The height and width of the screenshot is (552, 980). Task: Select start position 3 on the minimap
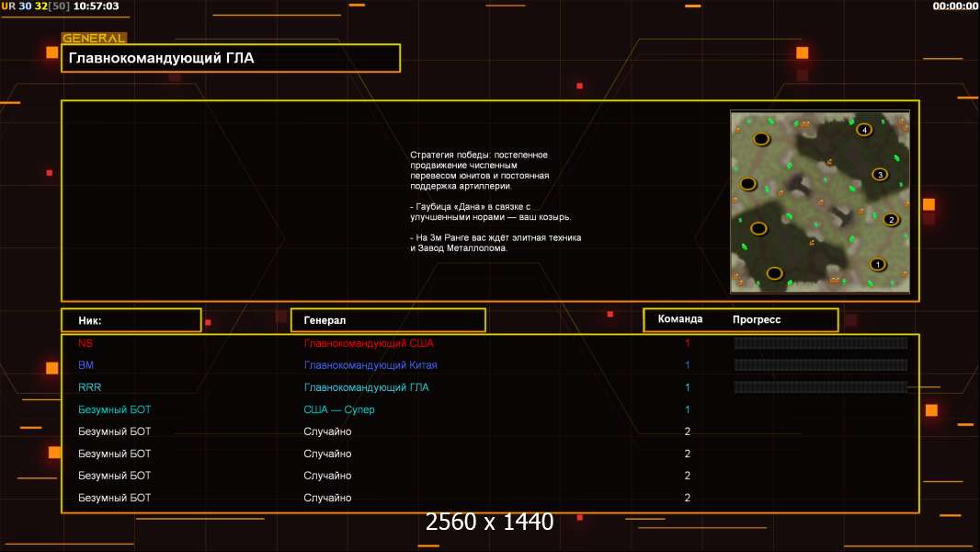[880, 175]
